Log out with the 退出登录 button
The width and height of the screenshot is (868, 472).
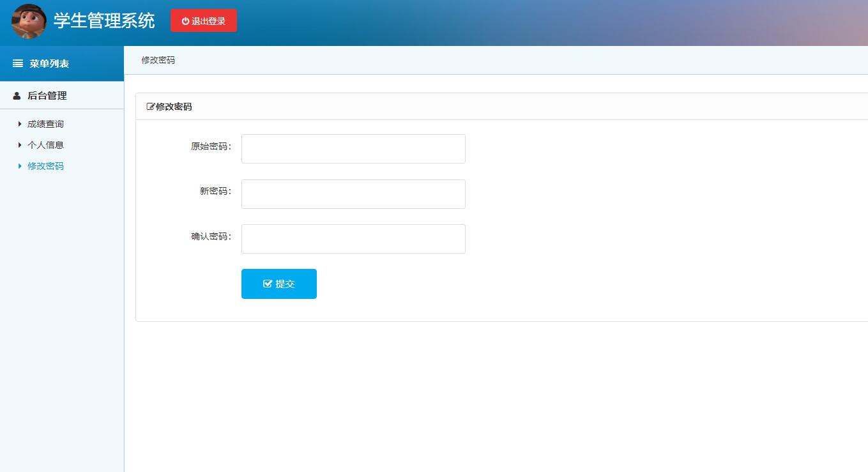click(204, 20)
